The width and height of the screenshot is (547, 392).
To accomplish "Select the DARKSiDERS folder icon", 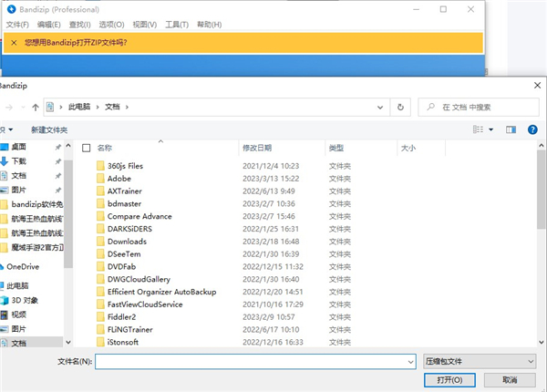I will click(100, 229).
